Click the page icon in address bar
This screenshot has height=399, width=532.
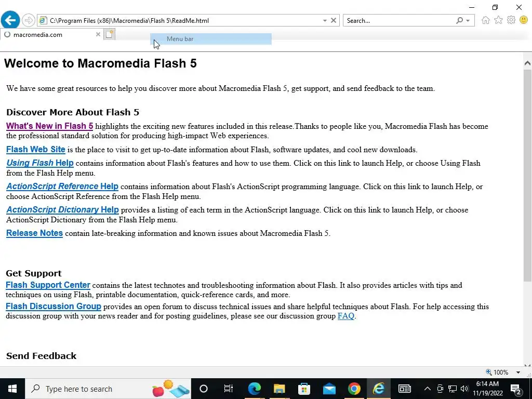(x=43, y=20)
